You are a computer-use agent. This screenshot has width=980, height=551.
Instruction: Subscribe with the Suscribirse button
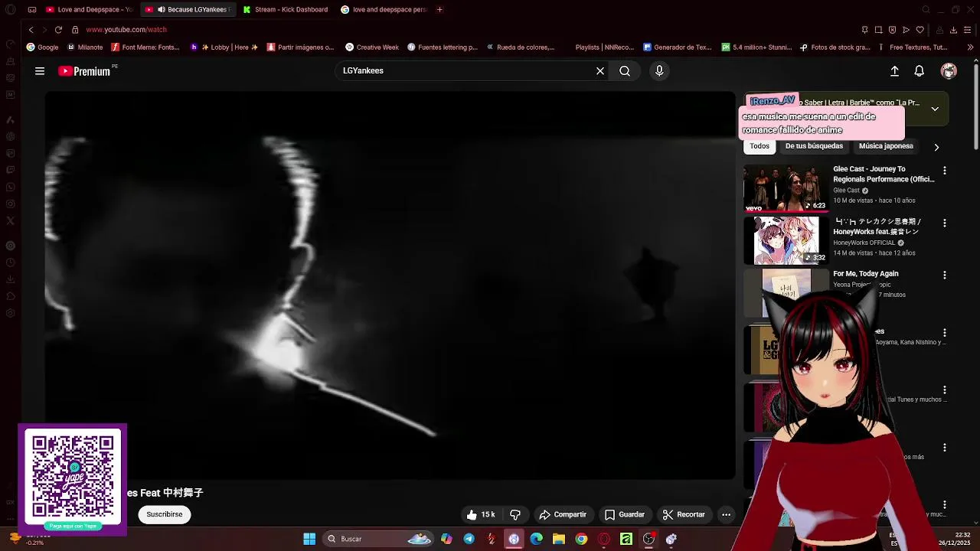point(165,514)
